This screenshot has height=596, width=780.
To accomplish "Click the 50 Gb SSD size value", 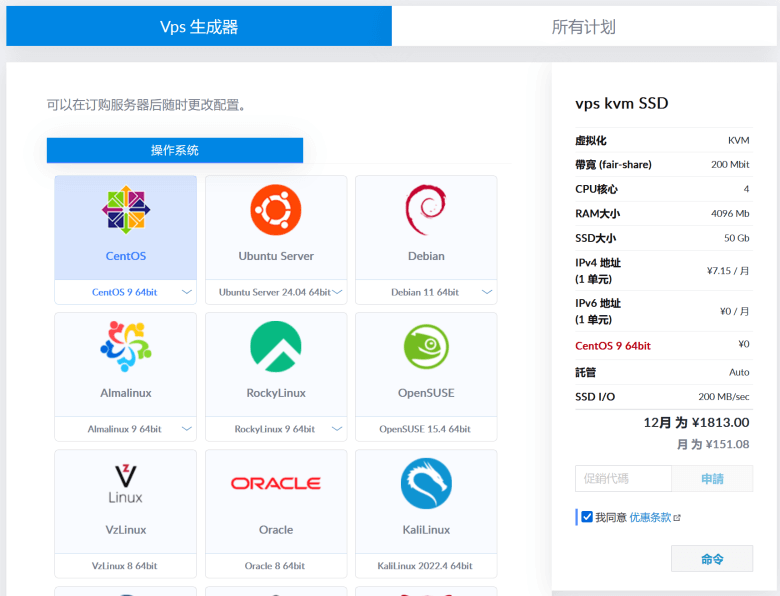I will (737, 238).
